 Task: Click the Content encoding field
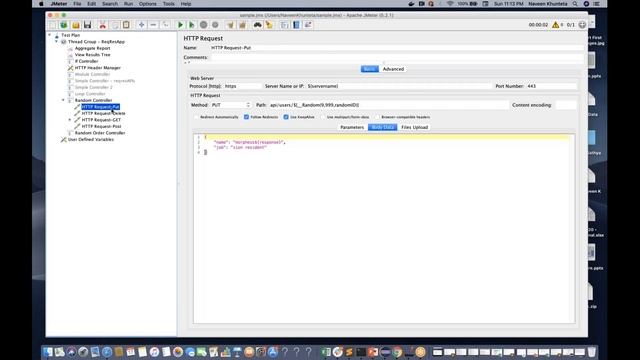(566, 105)
